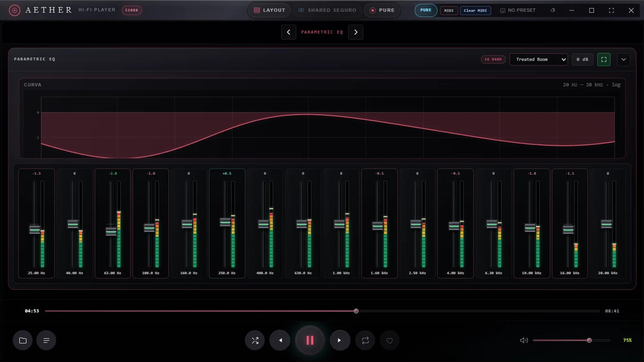
Task: Collapse the Parametric EQ panel
Action: (624, 59)
